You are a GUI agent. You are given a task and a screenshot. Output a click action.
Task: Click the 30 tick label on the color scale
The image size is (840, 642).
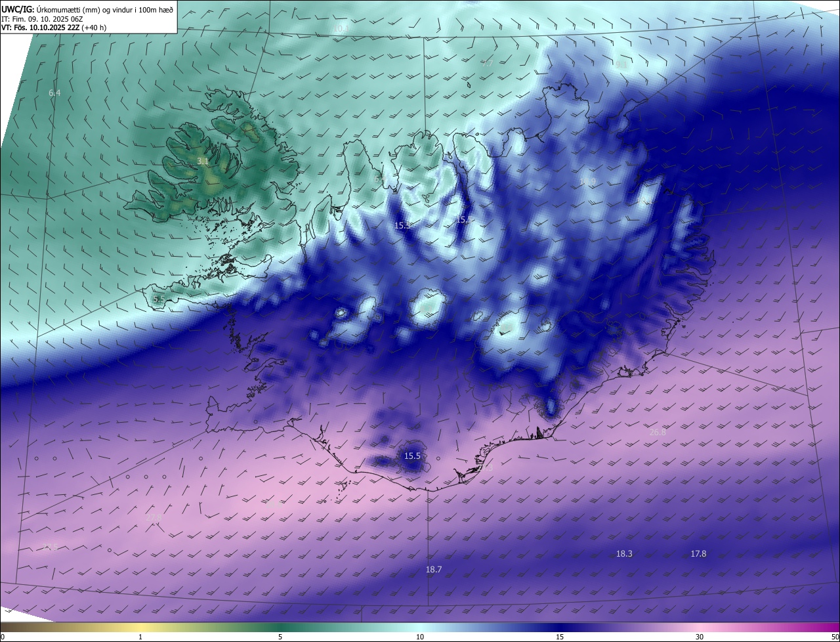[x=700, y=637]
